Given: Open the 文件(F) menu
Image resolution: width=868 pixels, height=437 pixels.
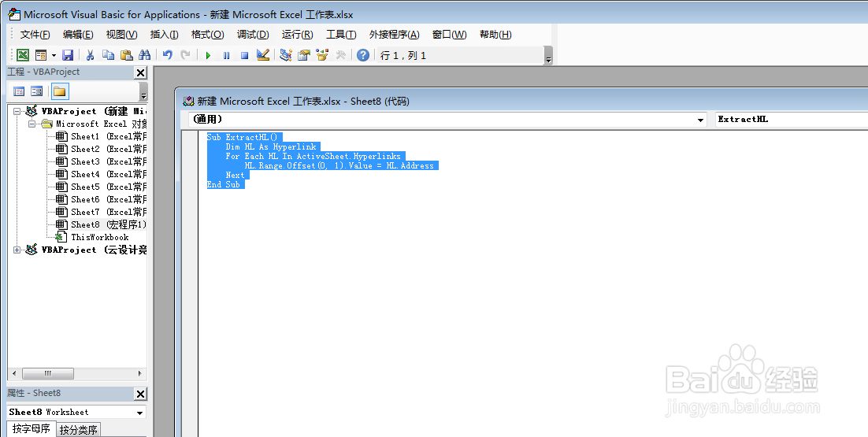Looking at the screenshot, I should 35,35.
